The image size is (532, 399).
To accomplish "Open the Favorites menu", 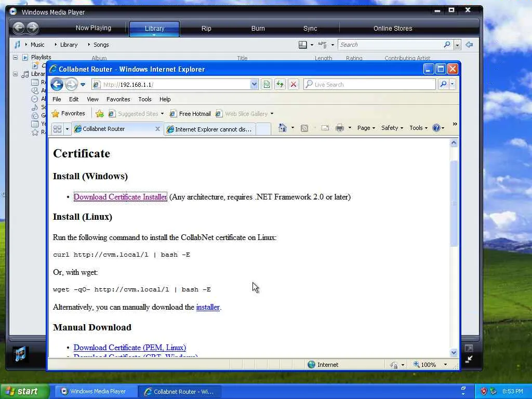I will (x=118, y=99).
